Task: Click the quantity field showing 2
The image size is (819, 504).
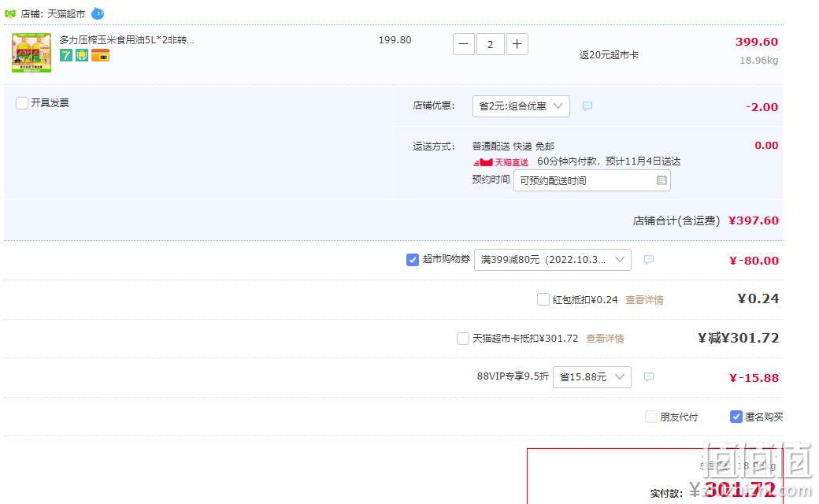Action: 490,44
